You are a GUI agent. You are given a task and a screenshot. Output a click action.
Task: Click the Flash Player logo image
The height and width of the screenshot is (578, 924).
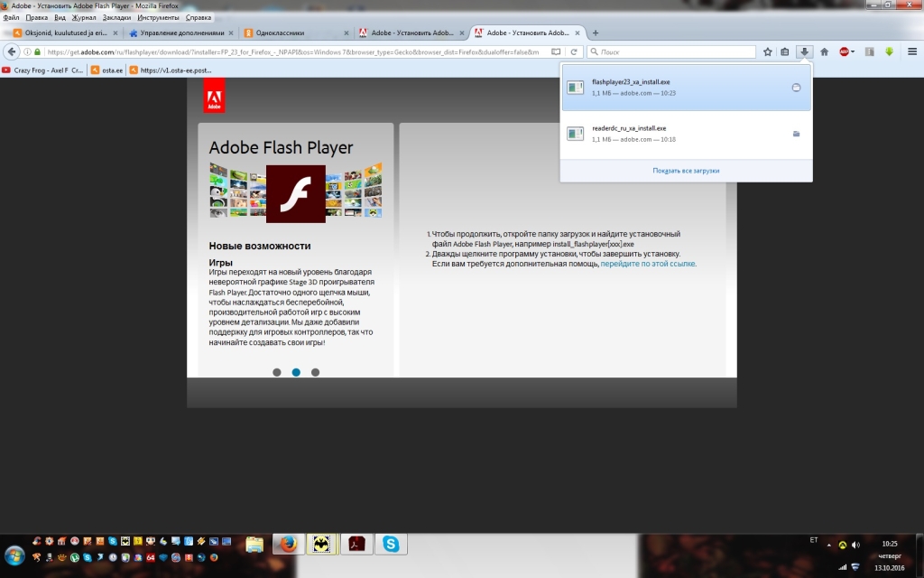tap(296, 193)
